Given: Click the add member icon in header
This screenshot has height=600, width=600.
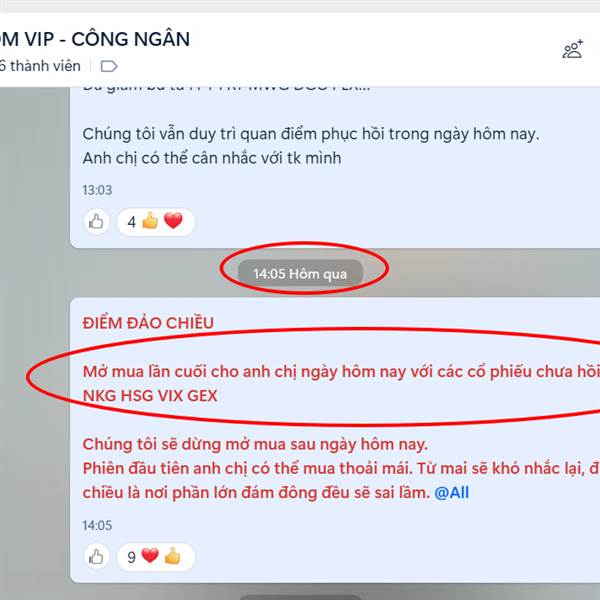Looking at the screenshot, I should click(x=572, y=49).
